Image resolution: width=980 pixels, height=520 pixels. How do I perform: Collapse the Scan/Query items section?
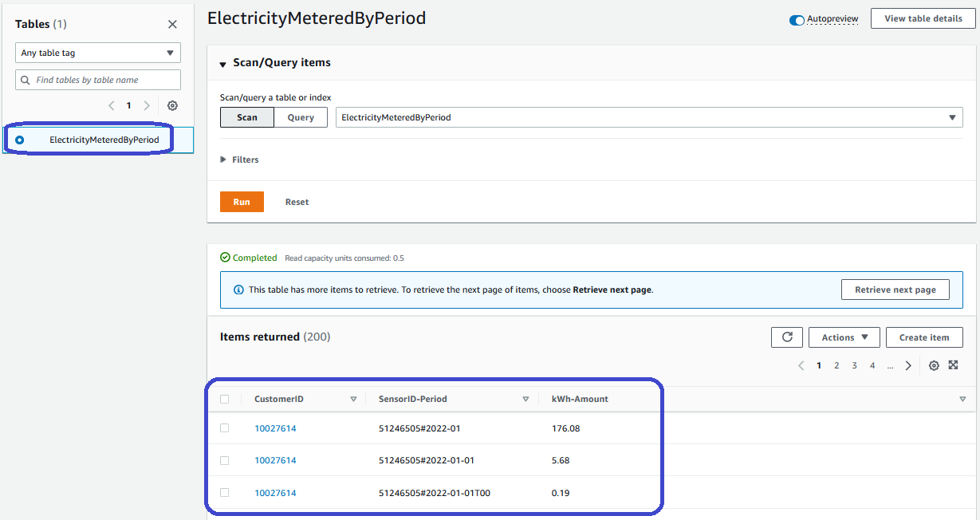click(x=223, y=64)
